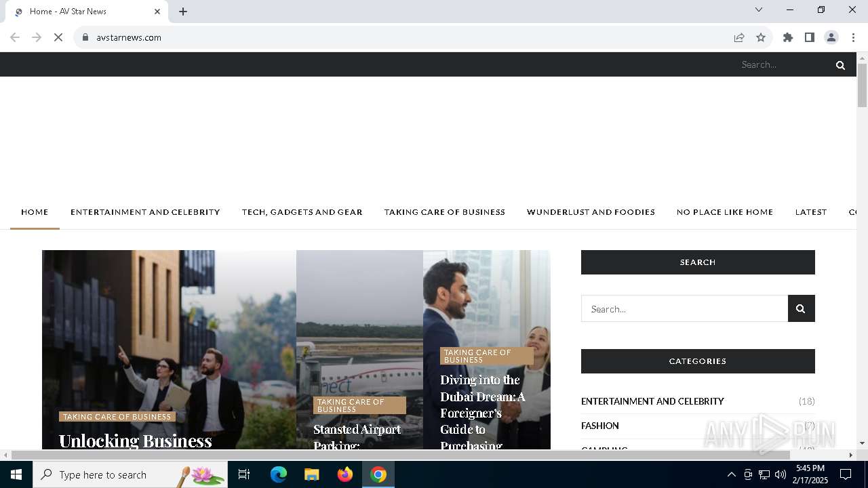Open Entertainment and Celebrity category link
The height and width of the screenshot is (488, 868).
[652, 401]
